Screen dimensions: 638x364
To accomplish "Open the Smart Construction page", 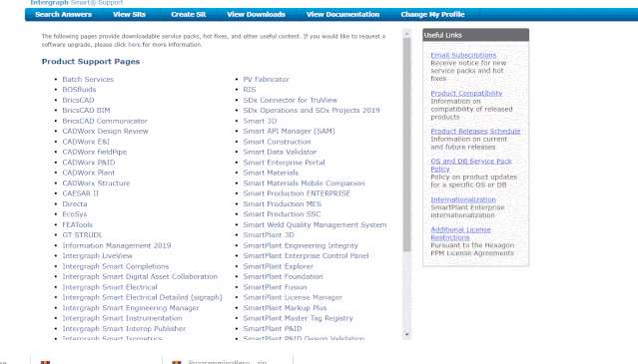I will 277,142.
